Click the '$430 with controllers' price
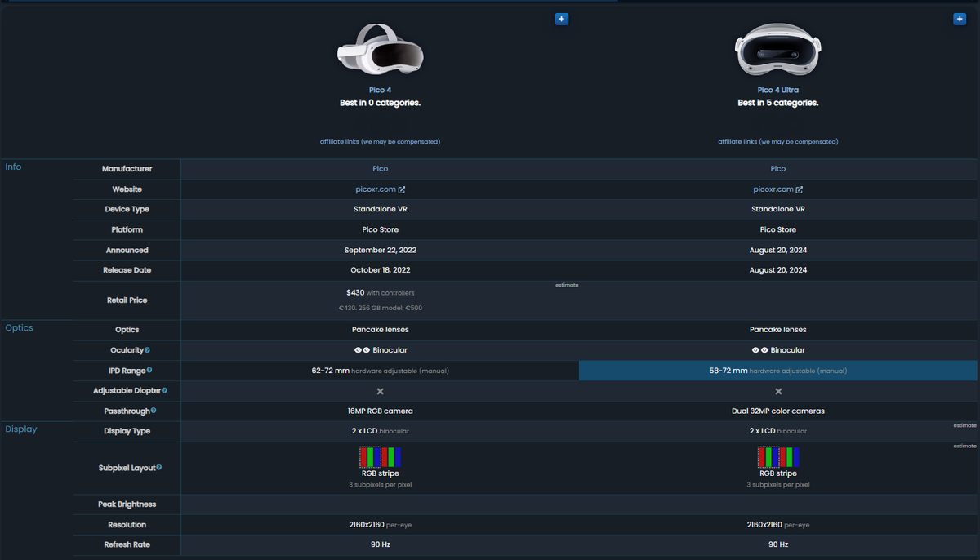980x560 pixels. 380,292
